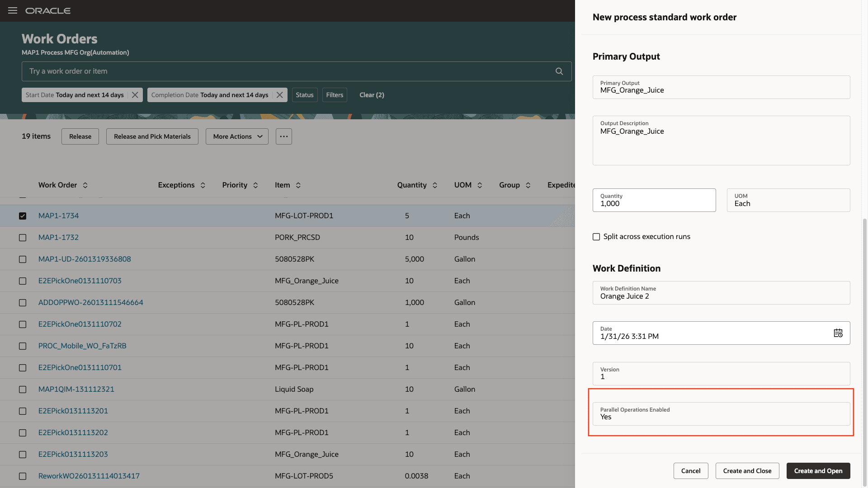Image resolution: width=868 pixels, height=488 pixels.
Task: Edit the Quantity input field
Action: click(654, 204)
